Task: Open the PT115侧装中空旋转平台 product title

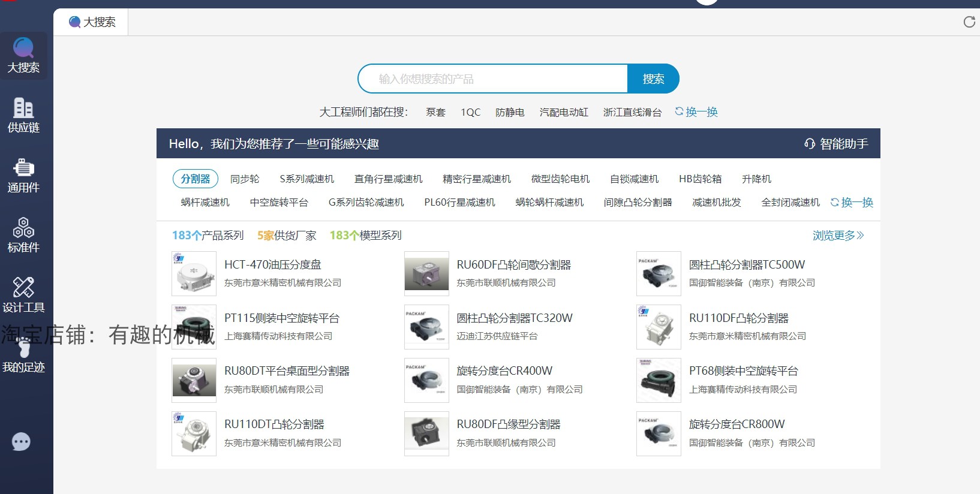Action: click(282, 318)
